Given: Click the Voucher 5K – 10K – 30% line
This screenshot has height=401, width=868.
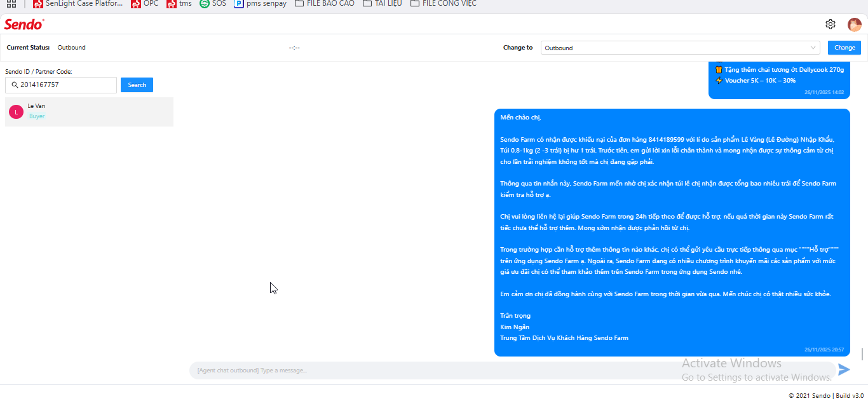Looking at the screenshot, I should point(755,81).
